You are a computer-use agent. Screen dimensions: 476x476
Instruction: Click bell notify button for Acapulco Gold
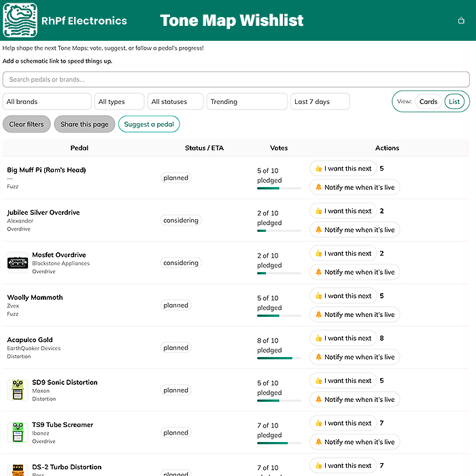(354, 357)
